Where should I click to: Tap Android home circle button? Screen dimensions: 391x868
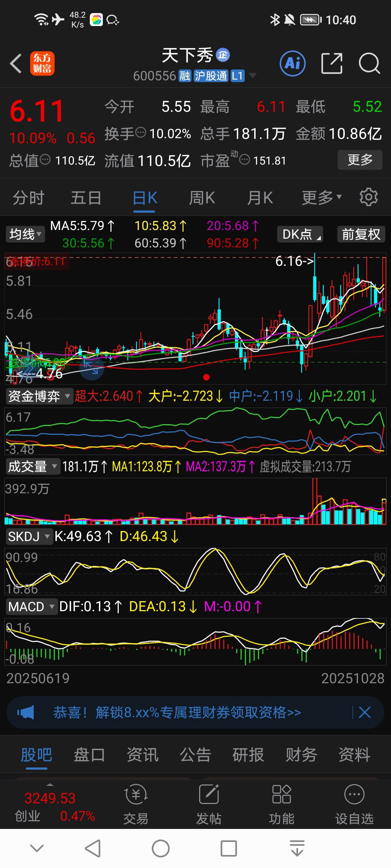pos(161,848)
